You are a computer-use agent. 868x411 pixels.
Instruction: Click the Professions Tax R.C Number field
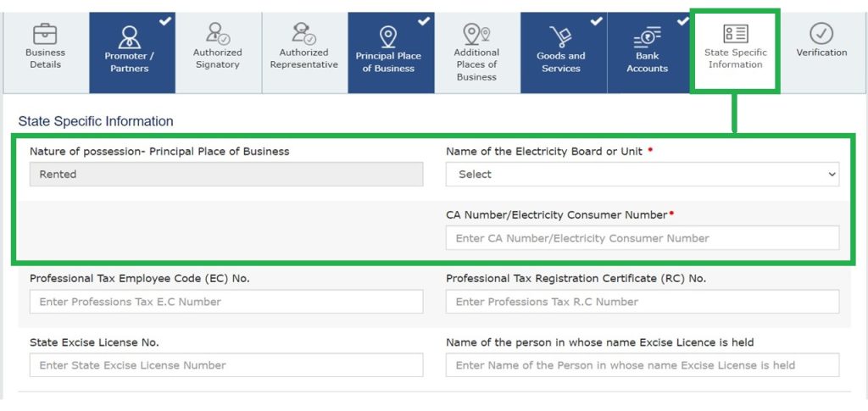click(643, 302)
